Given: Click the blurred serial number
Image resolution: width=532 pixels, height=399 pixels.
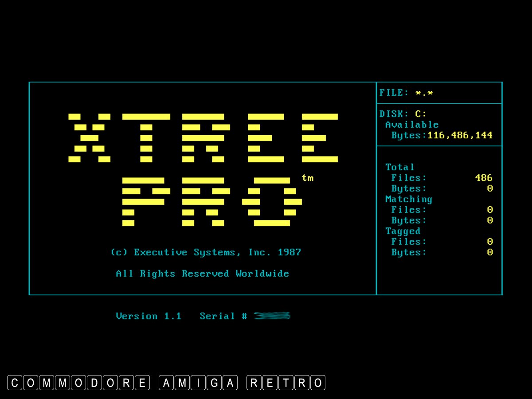Looking at the screenshot, I should 272,316.
